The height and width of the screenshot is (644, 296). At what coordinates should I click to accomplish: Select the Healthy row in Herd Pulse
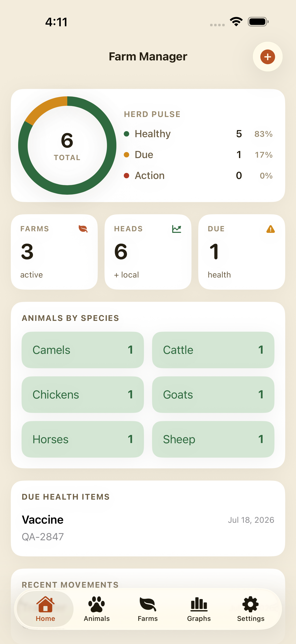[x=198, y=134]
